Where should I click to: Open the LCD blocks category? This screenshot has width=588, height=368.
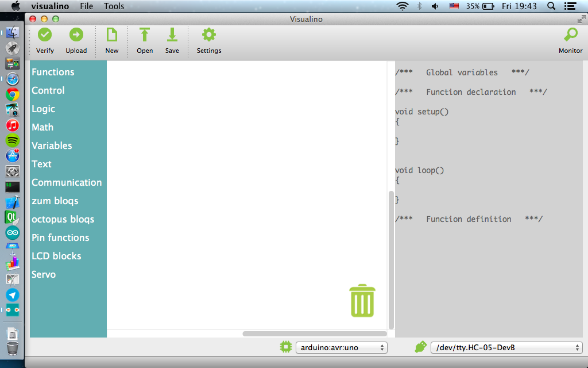click(x=56, y=256)
